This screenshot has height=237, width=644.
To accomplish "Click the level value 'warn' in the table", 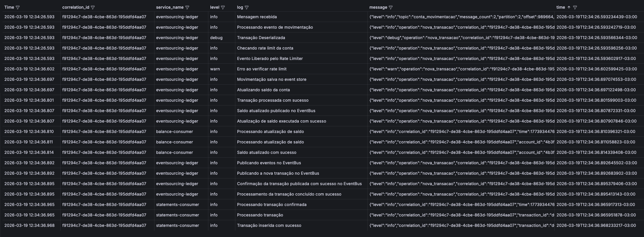I will point(214,69).
